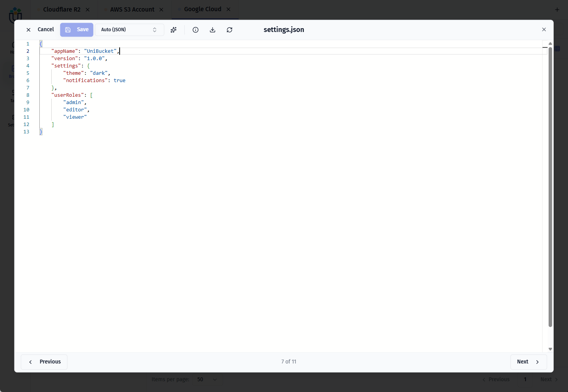568x392 pixels.
Task: Add a new connection with the plus icon
Action: coord(557,9)
